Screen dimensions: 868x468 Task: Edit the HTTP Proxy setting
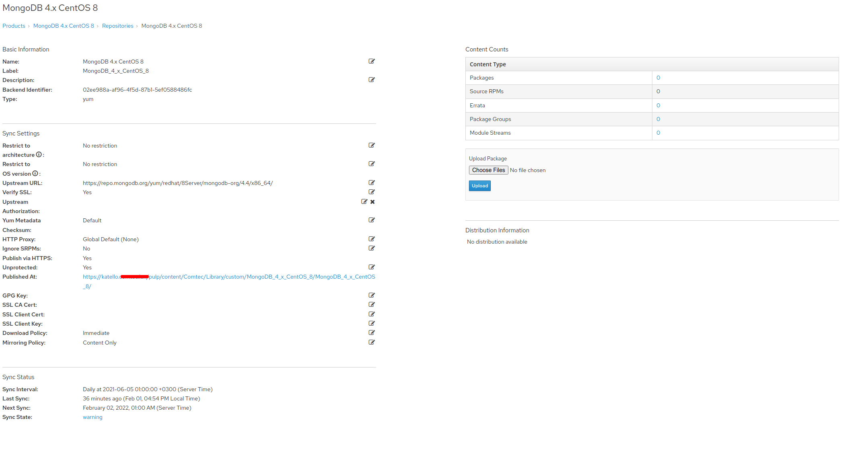(372, 239)
